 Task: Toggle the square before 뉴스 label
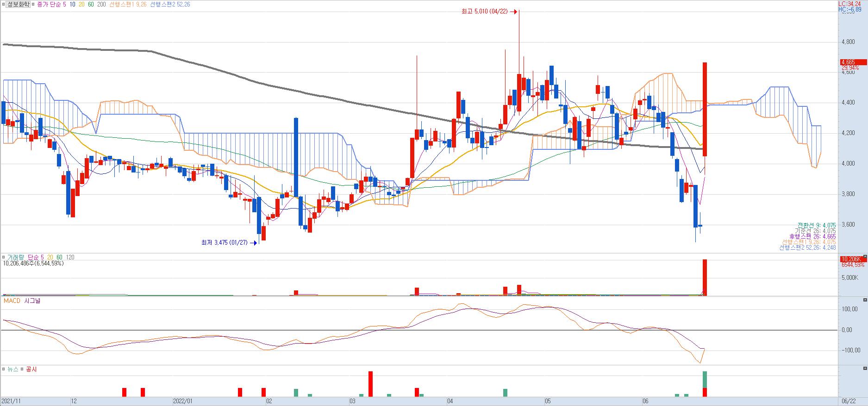(x=4, y=369)
